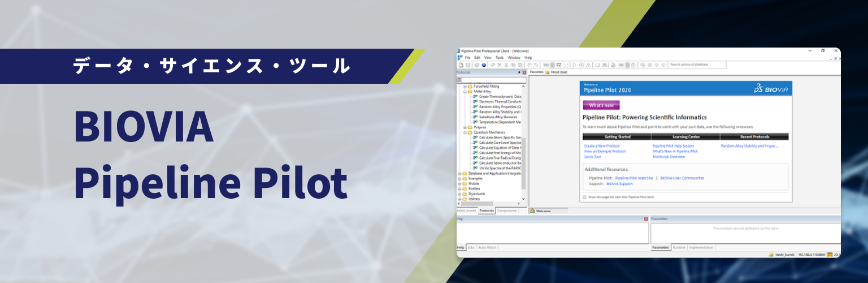
Task: Click the binoculars find icon in toolbar
Action: point(605,65)
